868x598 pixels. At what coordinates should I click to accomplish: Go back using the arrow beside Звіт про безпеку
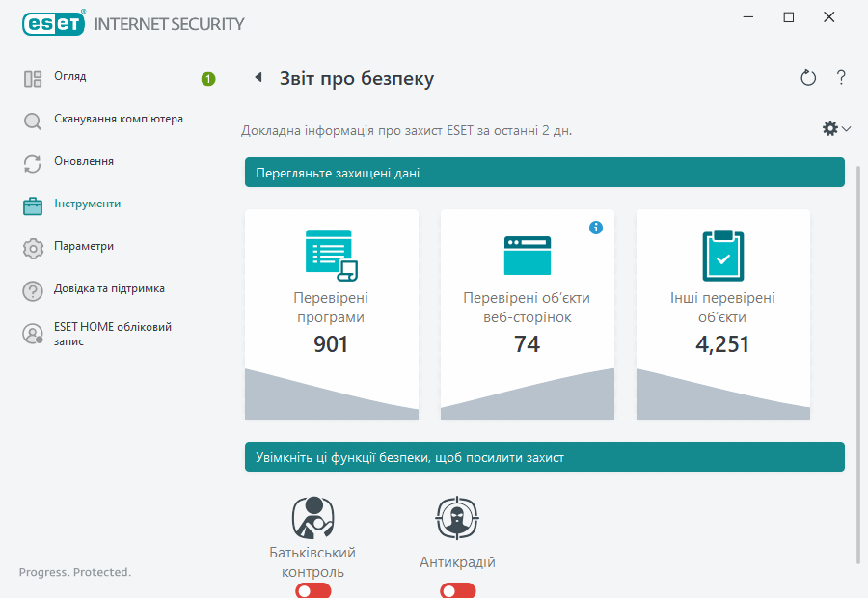click(258, 78)
